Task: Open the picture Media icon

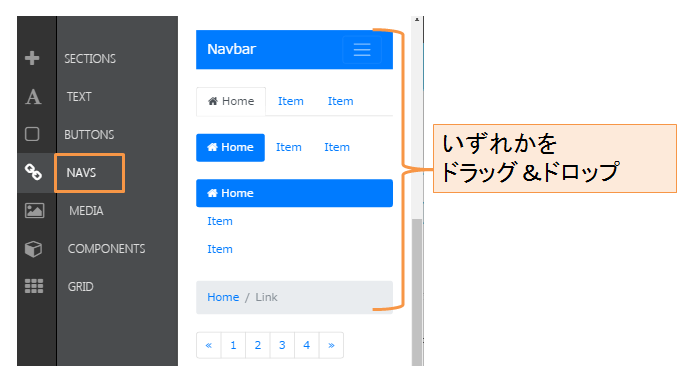Action: point(34,211)
